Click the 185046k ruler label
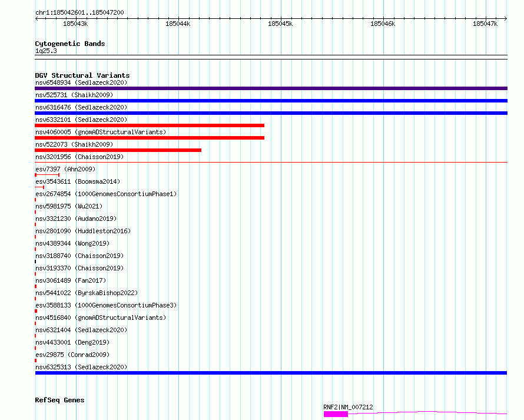This screenshot has width=524, height=420. point(383,24)
